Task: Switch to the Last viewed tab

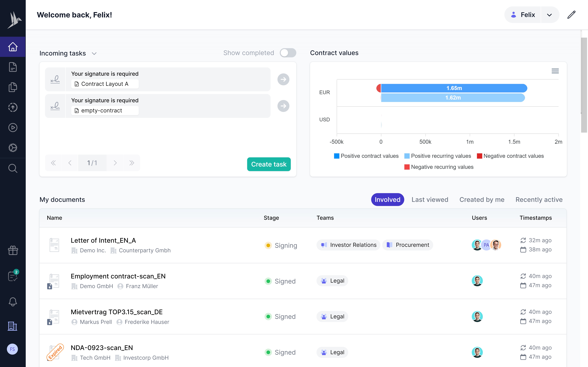Action: tap(430, 200)
